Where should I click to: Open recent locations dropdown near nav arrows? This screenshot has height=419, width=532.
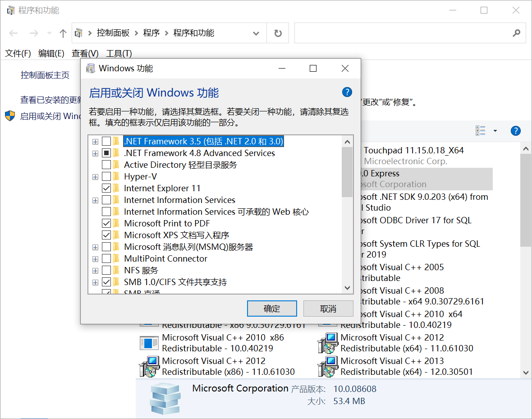coord(49,33)
